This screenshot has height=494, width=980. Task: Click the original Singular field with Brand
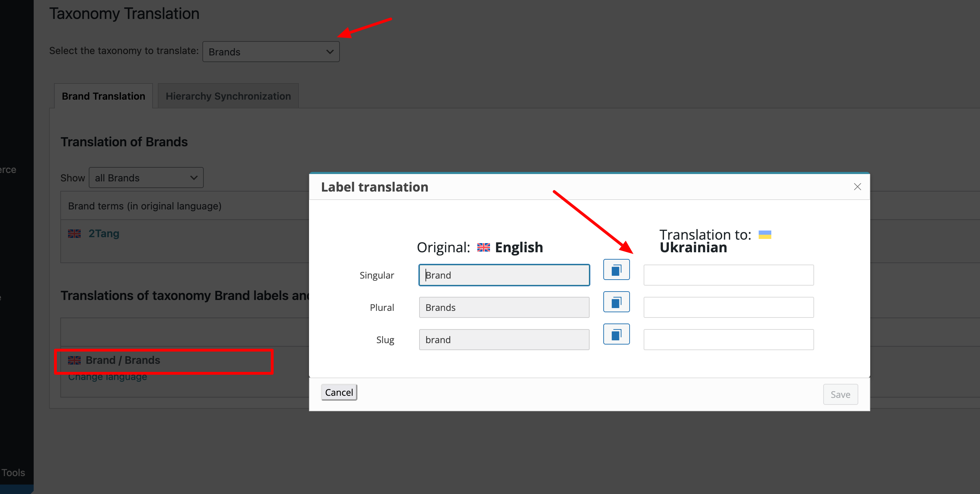(x=504, y=275)
